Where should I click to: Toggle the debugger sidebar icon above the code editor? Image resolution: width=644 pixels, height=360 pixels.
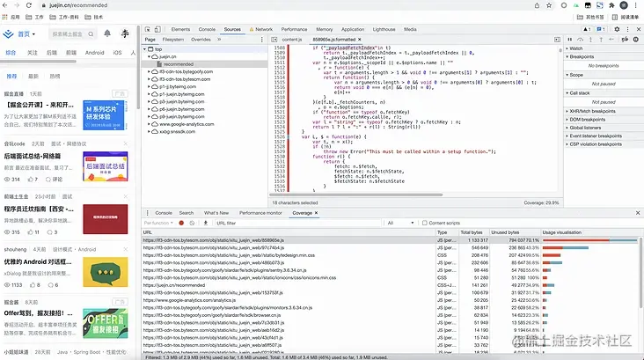pos(557,40)
